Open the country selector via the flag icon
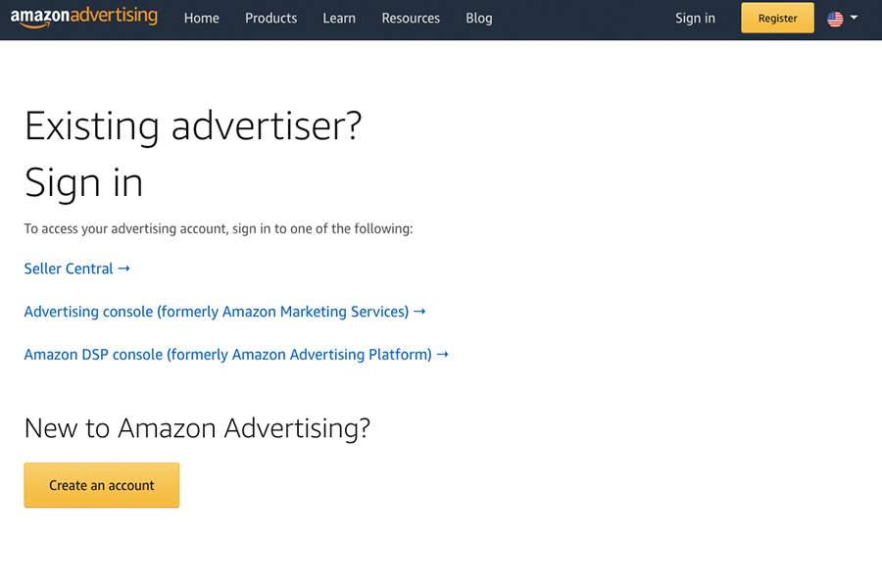 [833, 18]
